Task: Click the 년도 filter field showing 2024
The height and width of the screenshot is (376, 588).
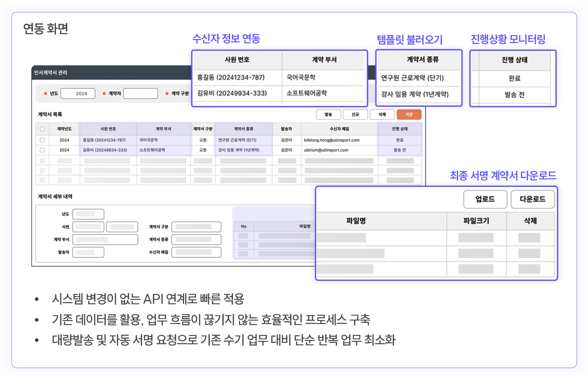Action: (78, 94)
